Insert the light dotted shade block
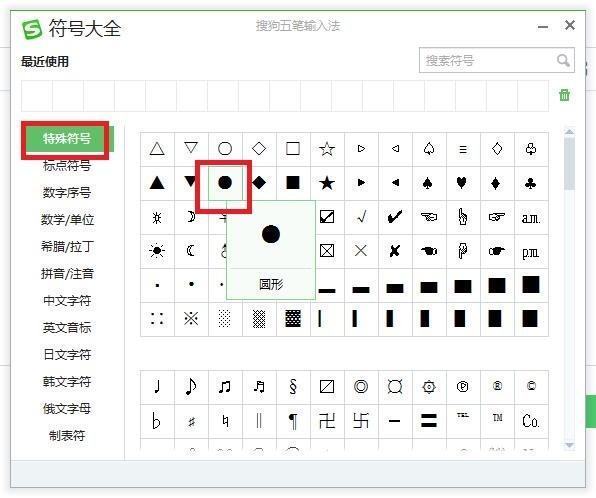The image size is (596, 498). (225, 319)
